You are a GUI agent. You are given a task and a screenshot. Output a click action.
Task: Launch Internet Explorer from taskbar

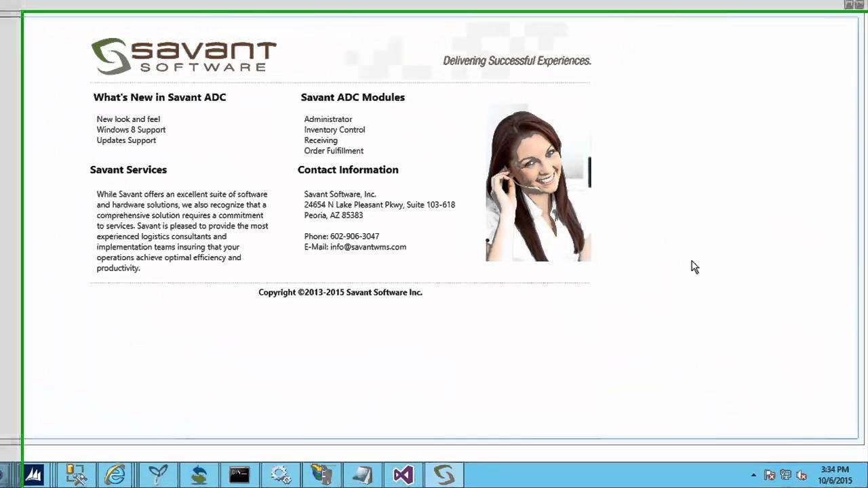pyautogui.click(x=116, y=475)
